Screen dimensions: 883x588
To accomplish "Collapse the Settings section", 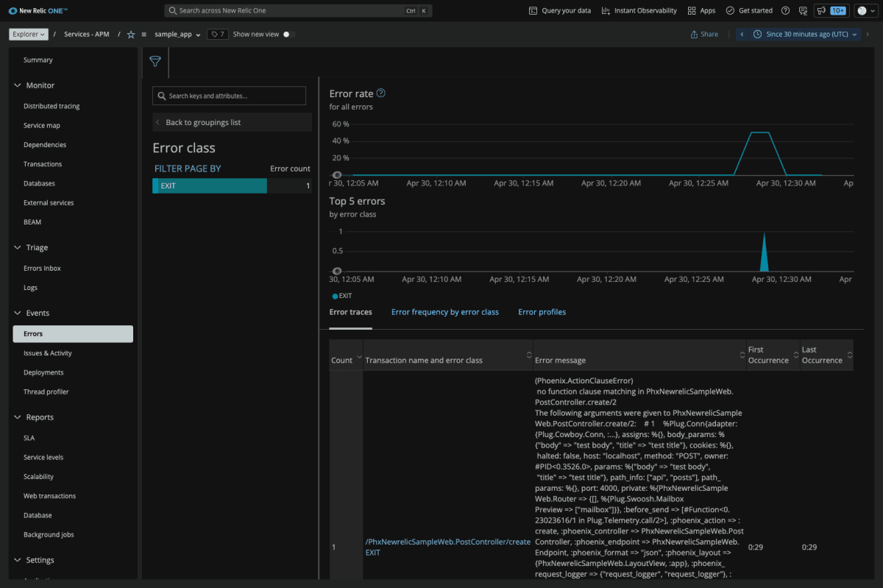I will click(18, 561).
